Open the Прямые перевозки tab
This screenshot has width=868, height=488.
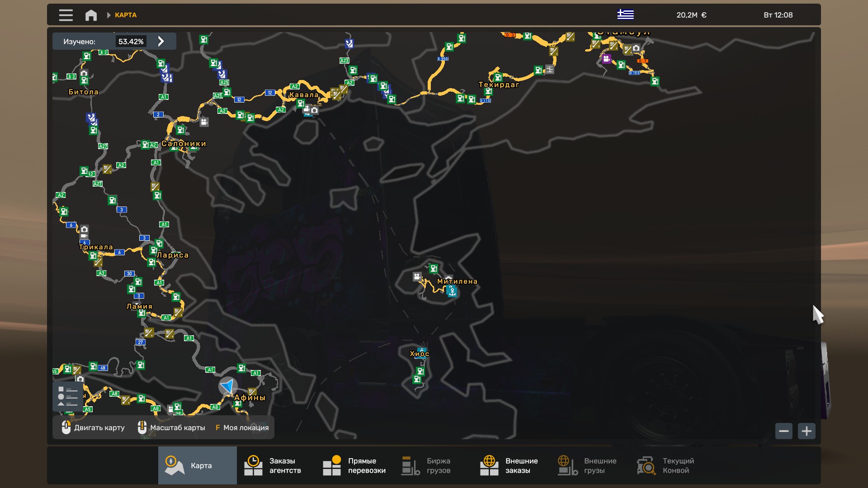(x=355, y=465)
